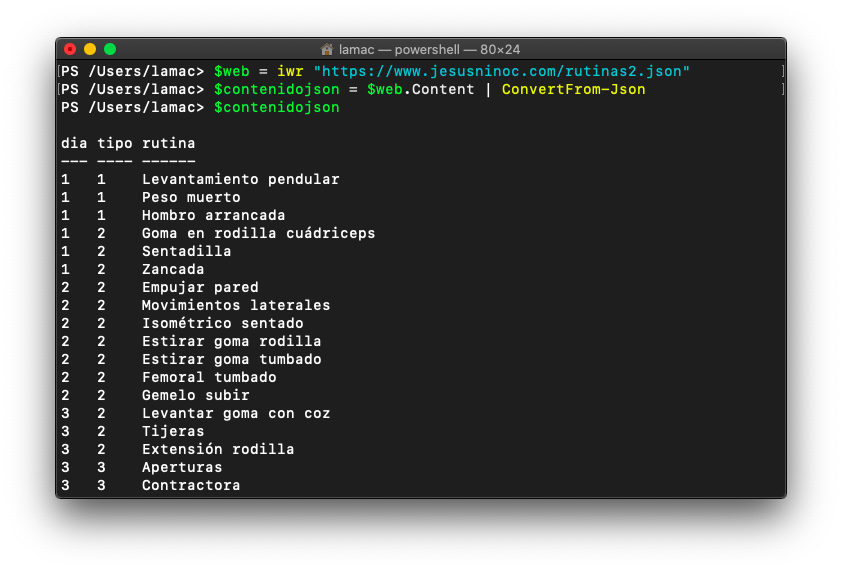
Task: Click the red close window button
Action: click(x=70, y=49)
